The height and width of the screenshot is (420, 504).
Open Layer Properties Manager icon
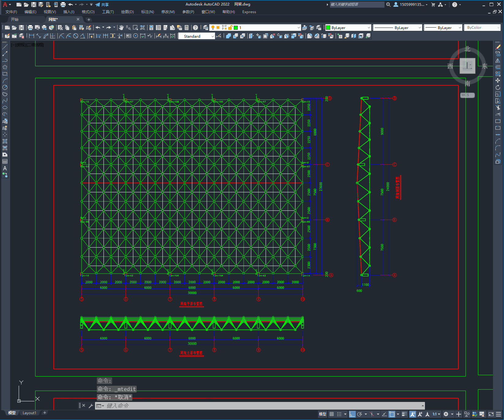tap(206, 28)
